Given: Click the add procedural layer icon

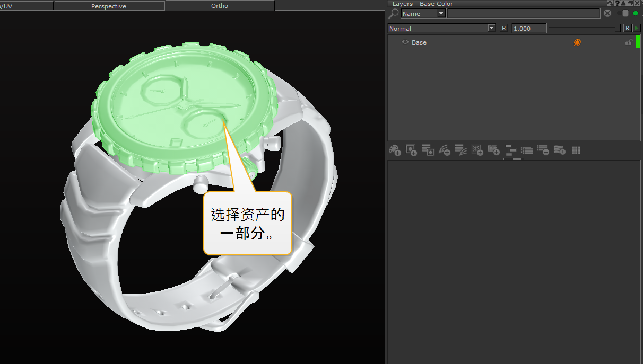Looking at the screenshot, I should pyautogui.click(x=477, y=150).
